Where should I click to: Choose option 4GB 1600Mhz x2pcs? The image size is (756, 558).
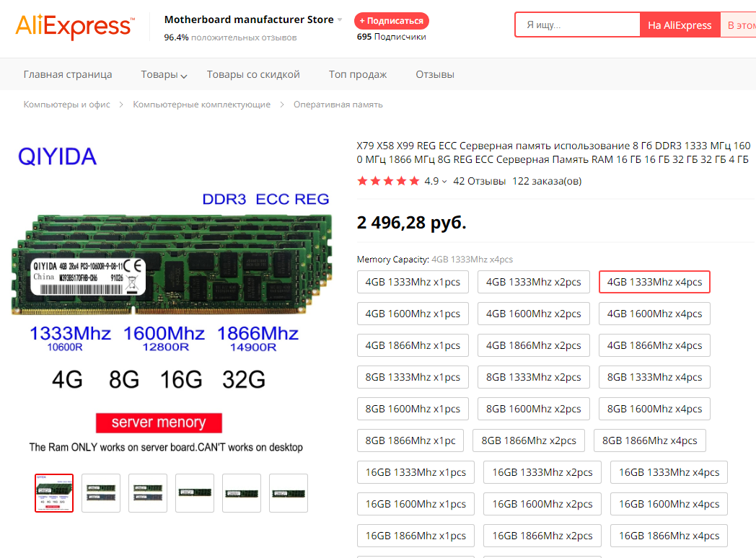tap(534, 314)
